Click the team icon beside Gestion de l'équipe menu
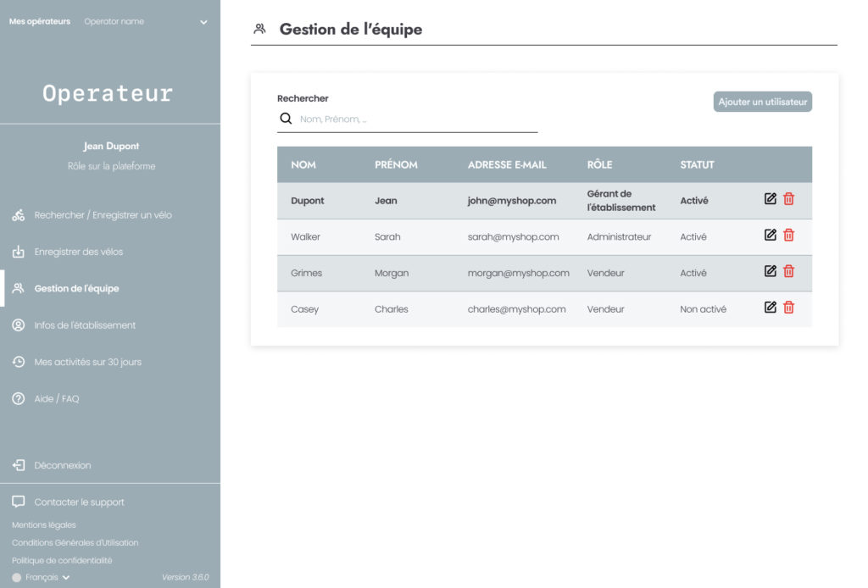This screenshot has width=868, height=588. [19, 288]
